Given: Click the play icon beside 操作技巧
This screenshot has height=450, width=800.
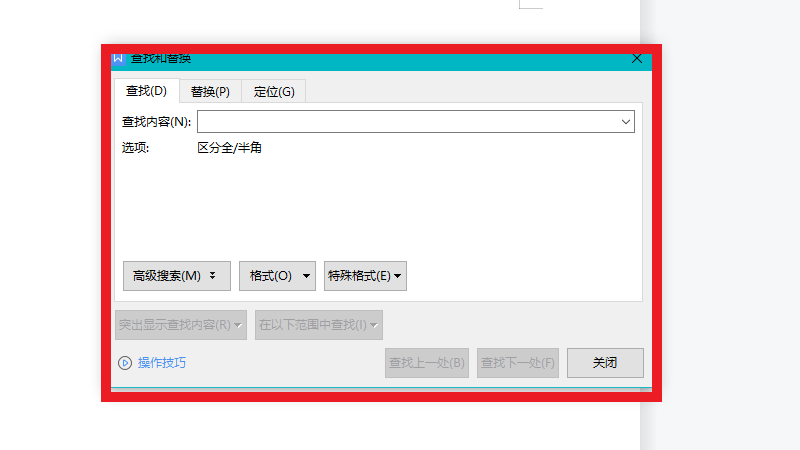Looking at the screenshot, I should [125, 363].
